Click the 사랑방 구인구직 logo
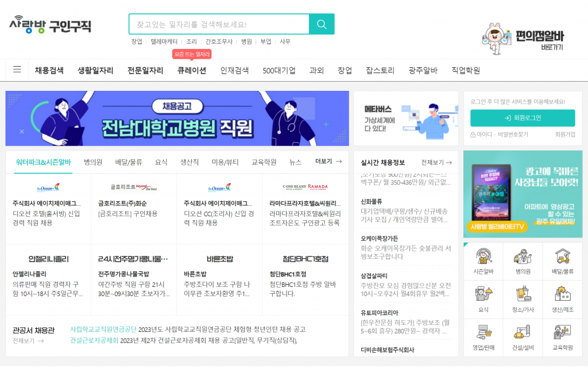 point(51,25)
